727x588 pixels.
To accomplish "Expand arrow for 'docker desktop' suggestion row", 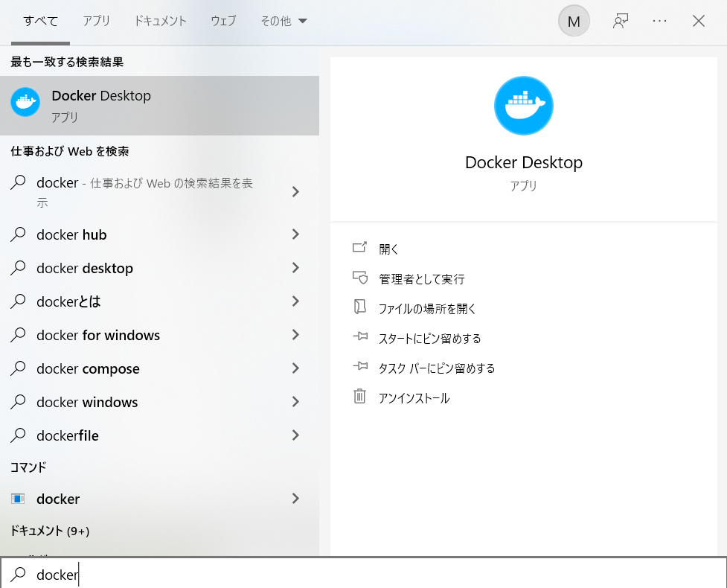I will [295, 267].
